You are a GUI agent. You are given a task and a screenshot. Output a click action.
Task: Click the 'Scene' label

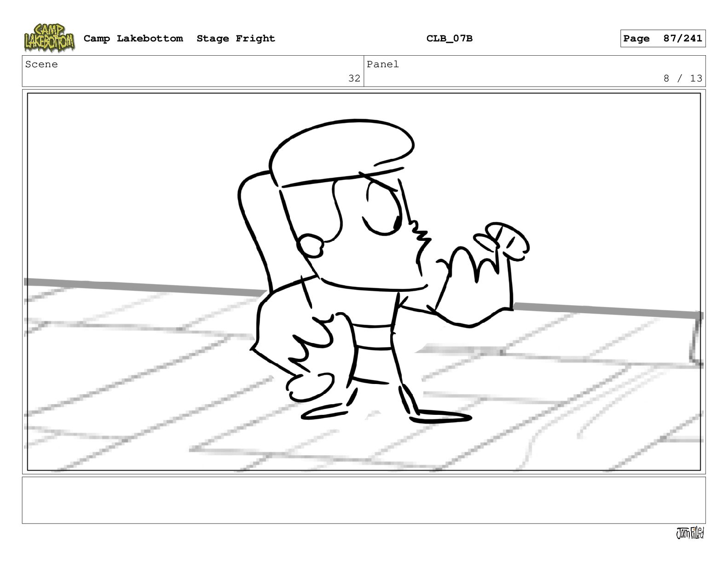point(41,64)
